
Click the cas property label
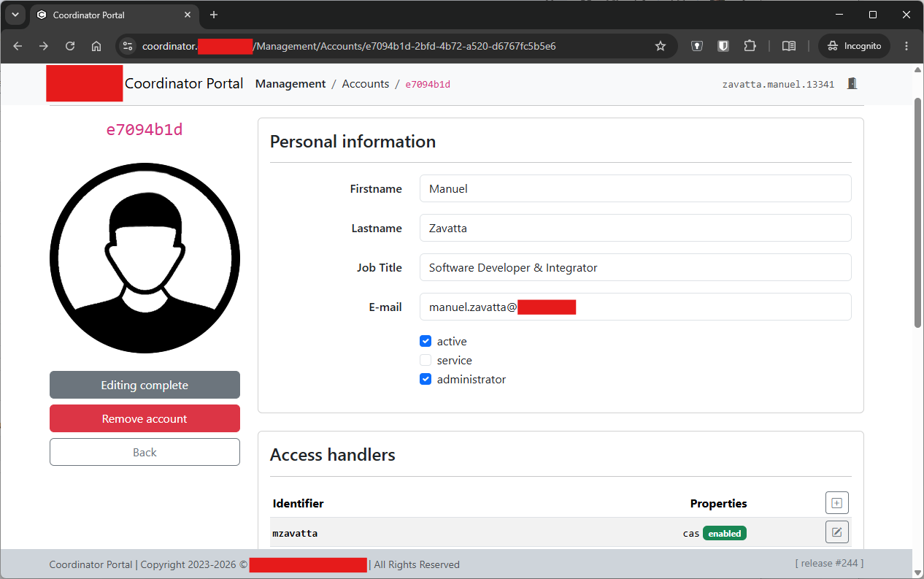click(x=691, y=534)
